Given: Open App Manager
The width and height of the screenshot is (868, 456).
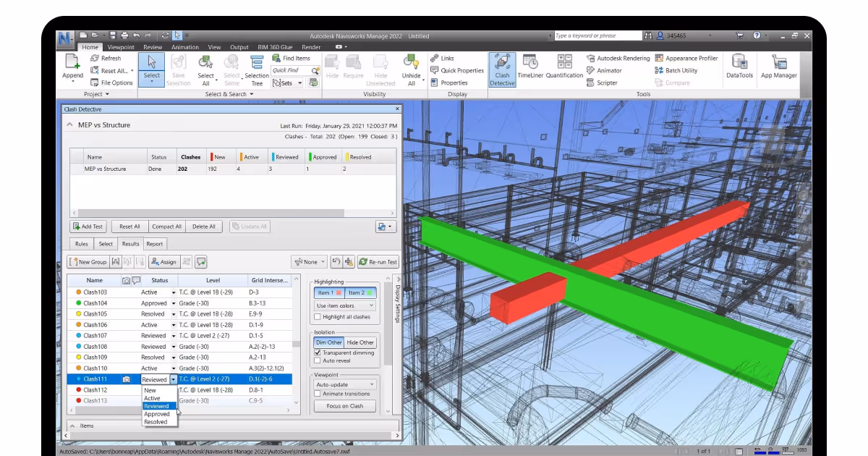Looking at the screenshot, I should (x=779, y=66).
